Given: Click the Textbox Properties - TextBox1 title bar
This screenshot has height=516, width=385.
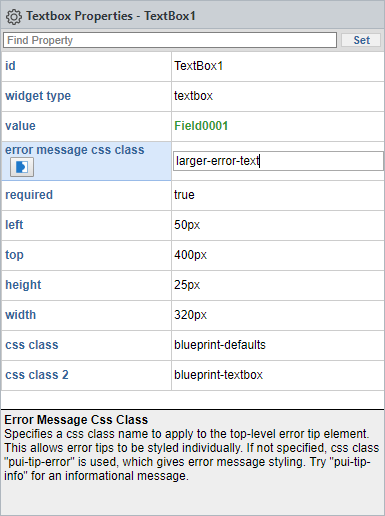Looking at the screenshot, I should (192, 16).
